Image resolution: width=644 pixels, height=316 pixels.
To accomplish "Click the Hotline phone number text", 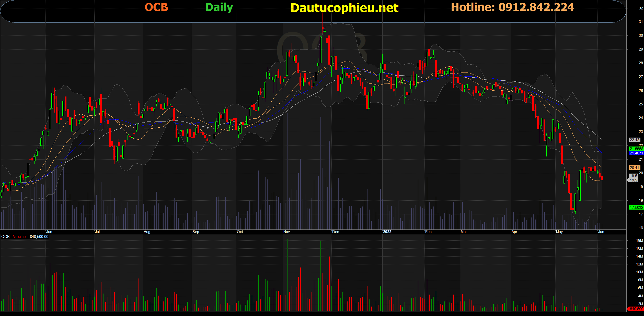I will (512, 7).
